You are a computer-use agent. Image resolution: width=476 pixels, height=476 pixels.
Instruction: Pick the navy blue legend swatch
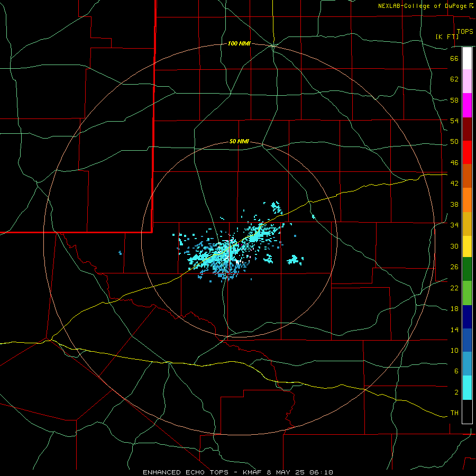(x=467, y=317)
